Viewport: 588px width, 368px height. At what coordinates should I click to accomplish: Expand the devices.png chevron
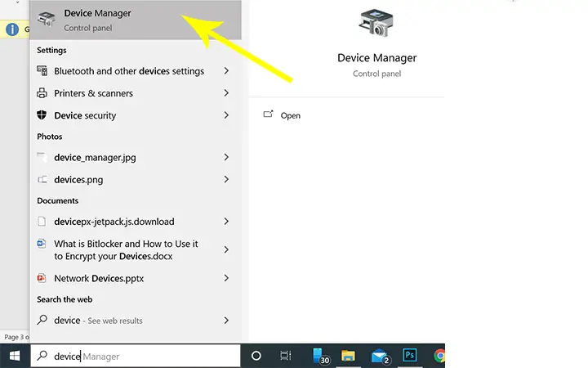point(226,179)
